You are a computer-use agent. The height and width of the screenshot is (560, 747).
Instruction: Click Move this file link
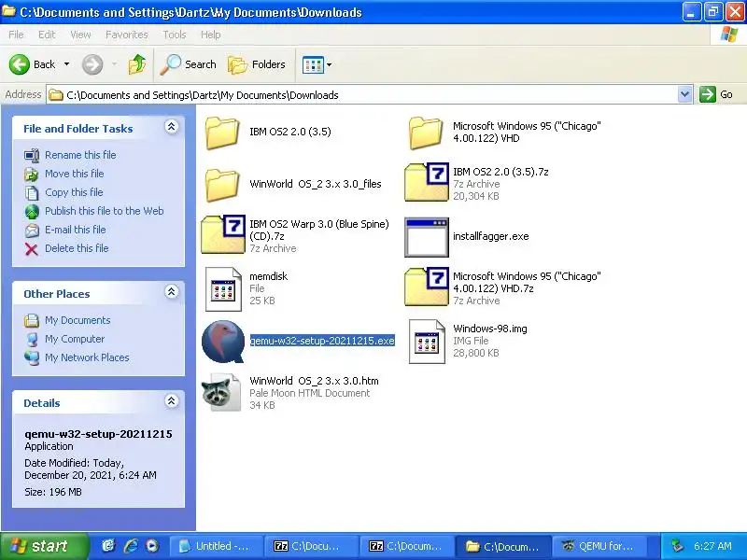[75, 174]
